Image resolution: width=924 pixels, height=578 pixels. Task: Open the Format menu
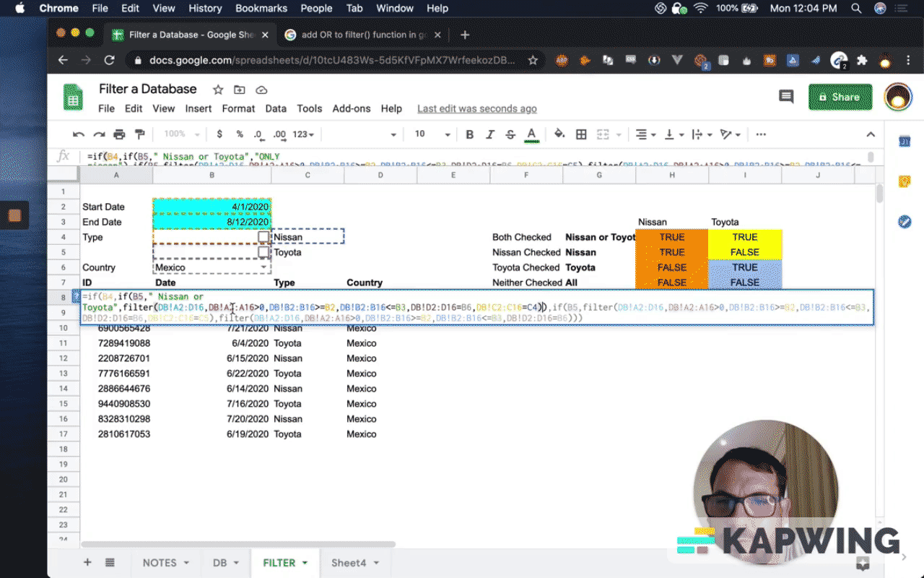[238, 108]
